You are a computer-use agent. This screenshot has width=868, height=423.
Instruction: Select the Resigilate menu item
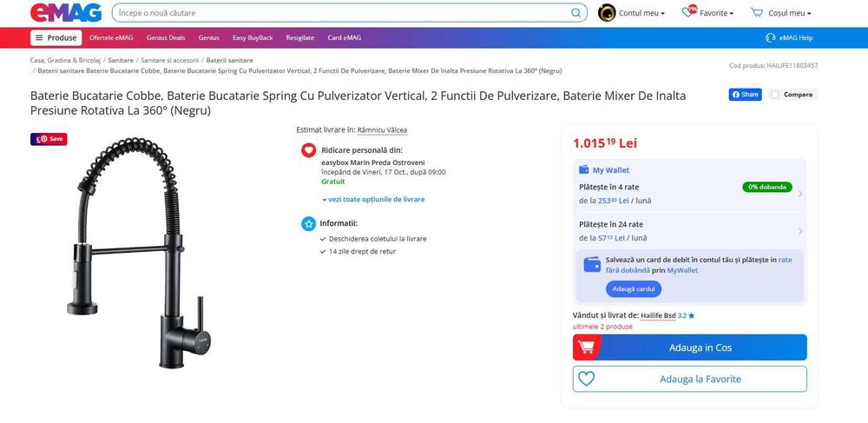[300, 38]
